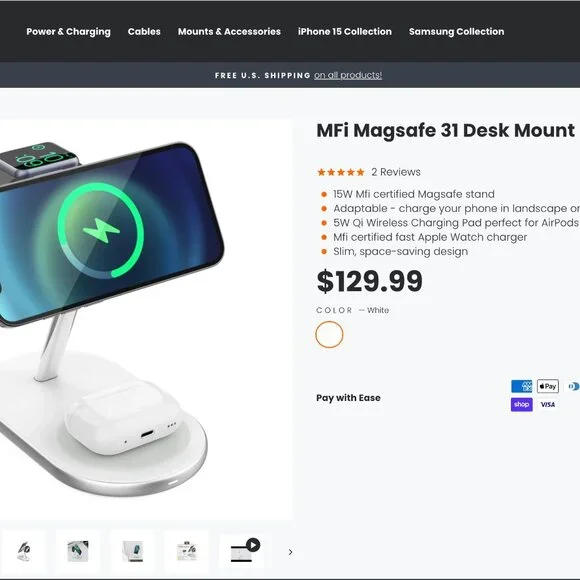Open the Cables menu
Image resolution: width=580 pixels, height=580 pixels.
(144, 32)
